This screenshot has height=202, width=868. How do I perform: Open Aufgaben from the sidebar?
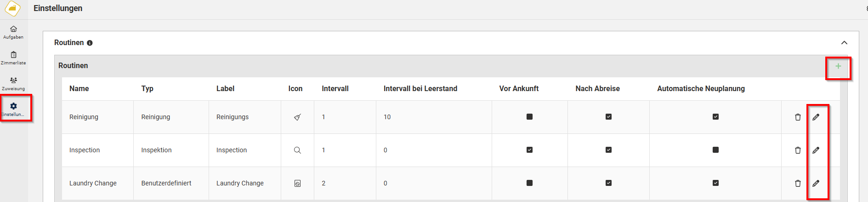13,32
